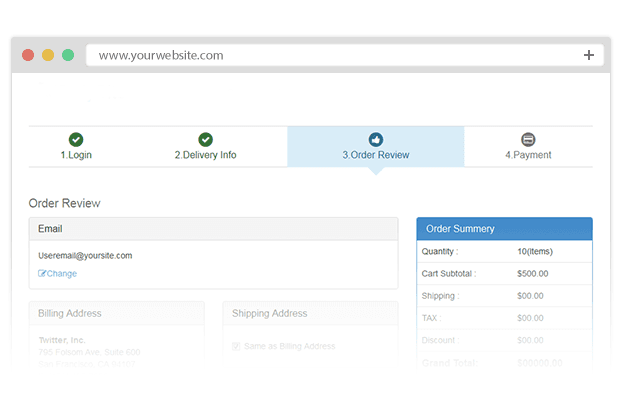
Task: Click the Email panel header
Action: 213,229
